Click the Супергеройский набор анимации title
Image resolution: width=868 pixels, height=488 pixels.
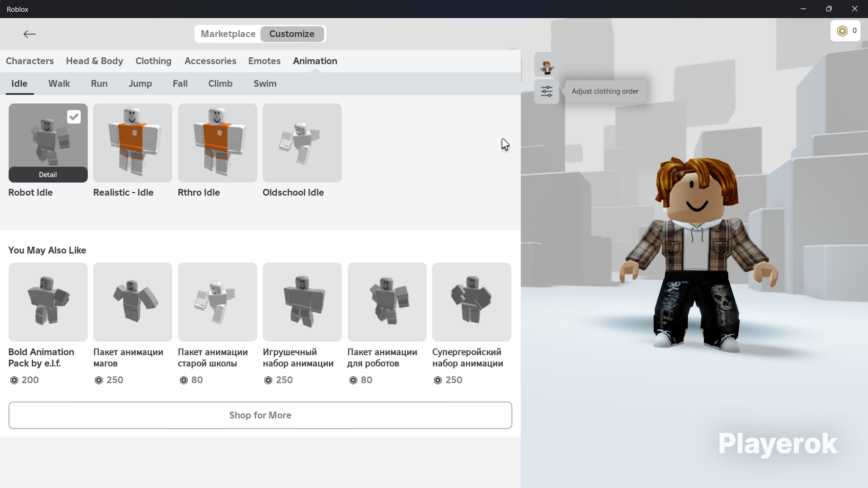point(468,358)
